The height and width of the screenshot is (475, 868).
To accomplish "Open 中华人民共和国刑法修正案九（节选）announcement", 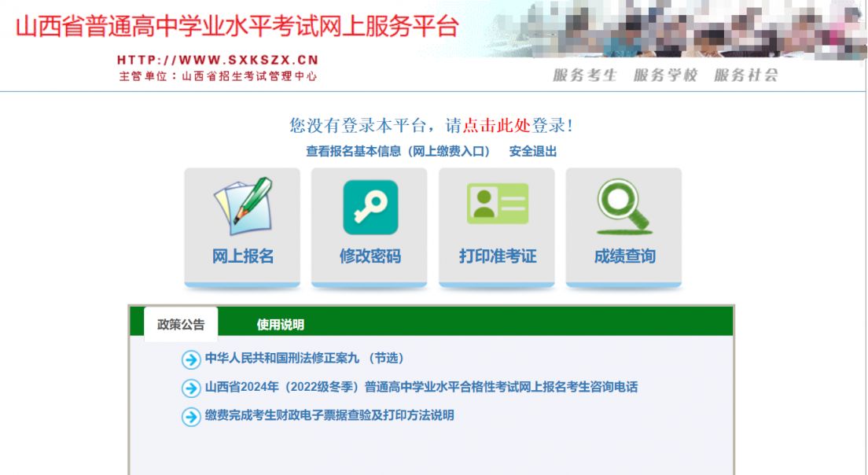I will 305,358.
